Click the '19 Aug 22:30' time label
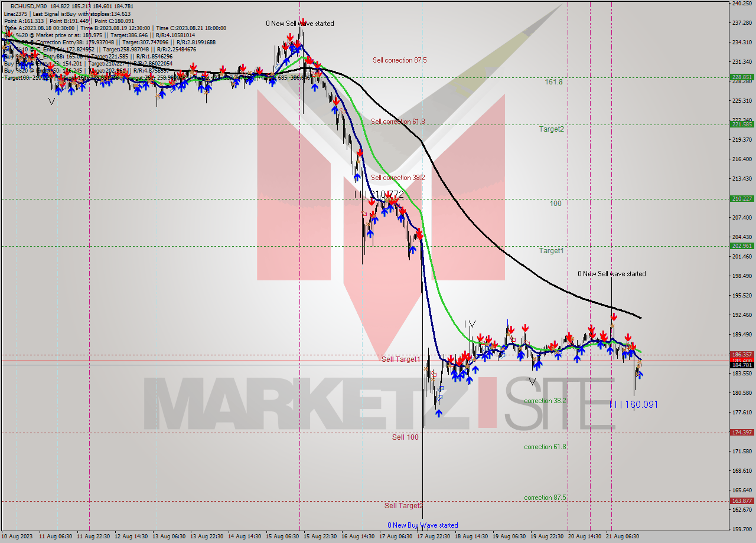Image resolution: width=756 pixels, height=543 pixels. [x=546, y=537]
